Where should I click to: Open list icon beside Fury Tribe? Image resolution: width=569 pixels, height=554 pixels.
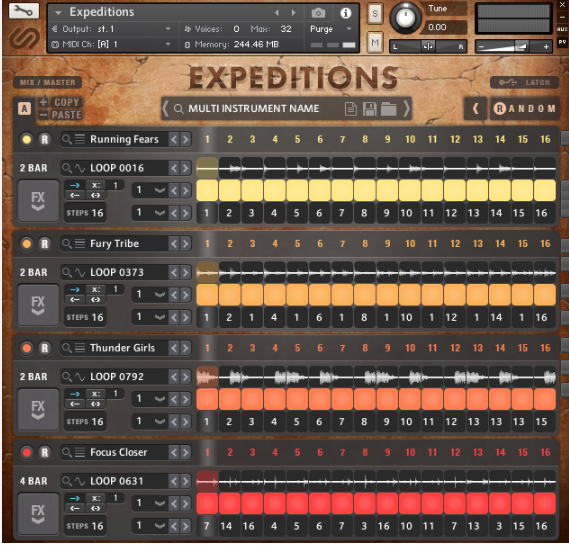[79, 243]
